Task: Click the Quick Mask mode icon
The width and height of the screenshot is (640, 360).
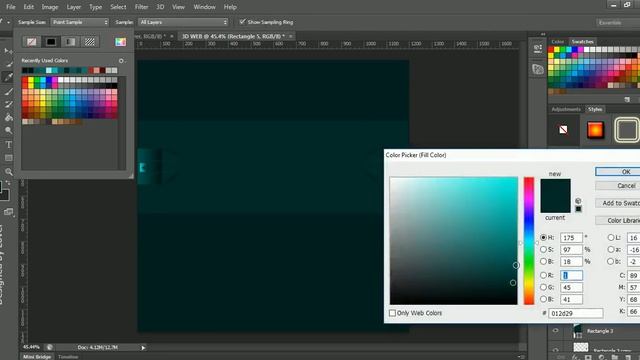Action: point(8,211)
